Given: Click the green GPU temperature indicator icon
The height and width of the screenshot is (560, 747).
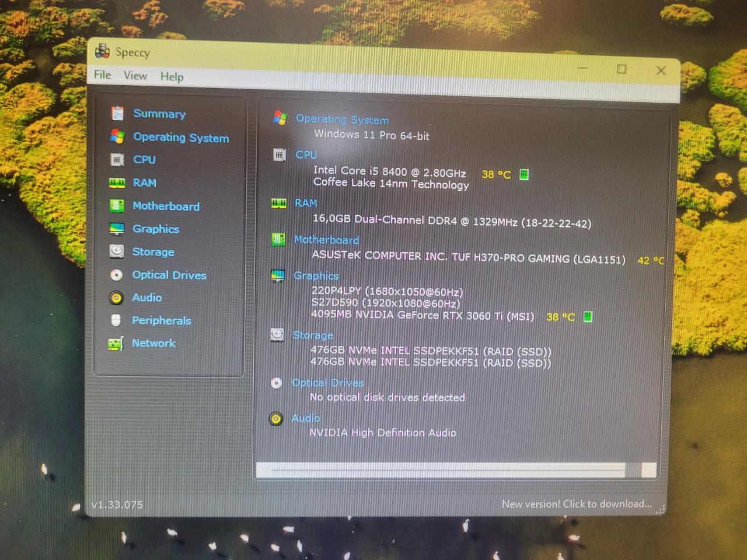Looking at the screenshot, I should pyautogui.click(x=588, y=317).
